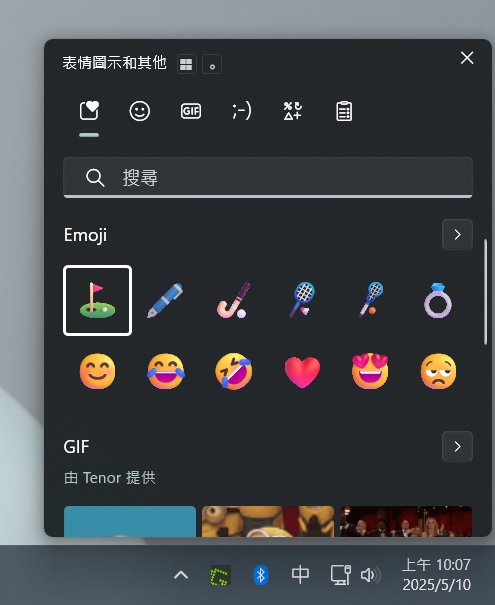Select the audience applause GIF thumbnail
The image size is (495, 605).
[406, 521]
